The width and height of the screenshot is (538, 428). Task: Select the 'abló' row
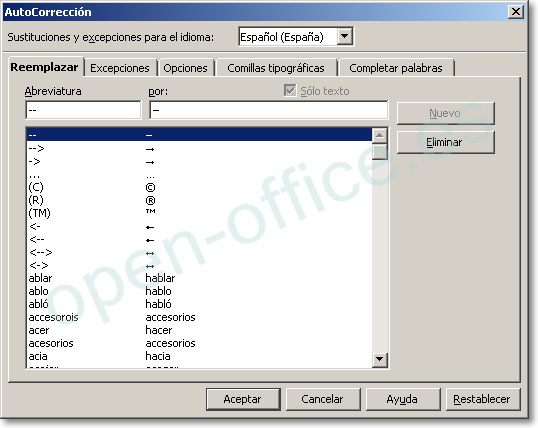(199, 304)
